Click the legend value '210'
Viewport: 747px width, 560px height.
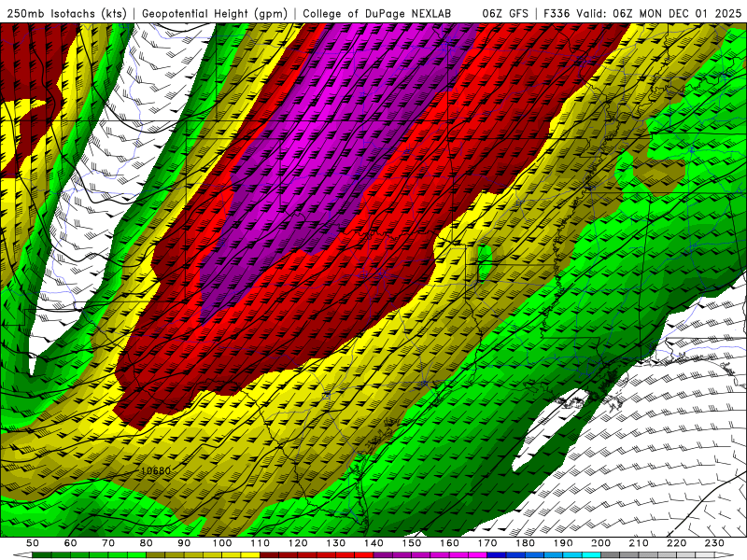coord(639,543)
